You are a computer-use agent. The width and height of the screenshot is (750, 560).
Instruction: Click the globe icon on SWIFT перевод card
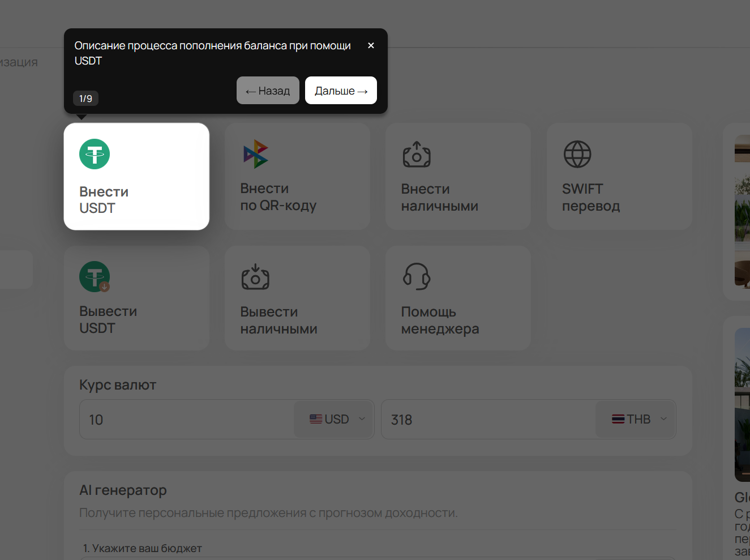coord(577,154)
